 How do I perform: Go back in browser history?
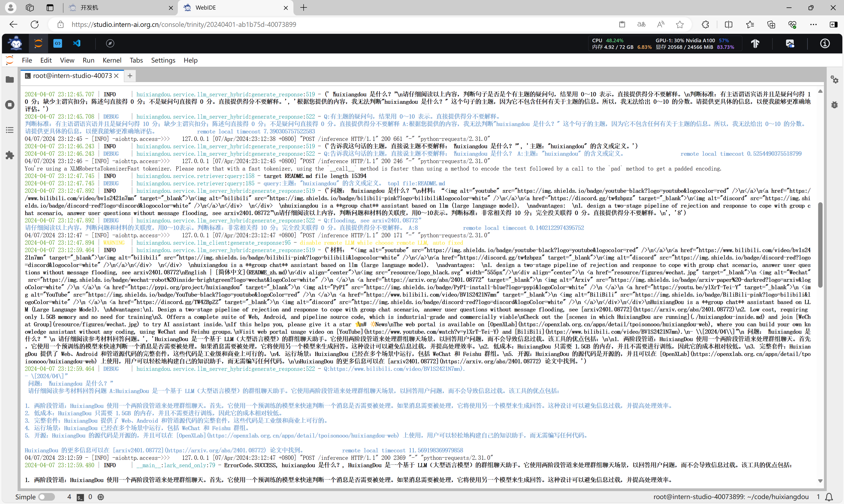(13, 24)
